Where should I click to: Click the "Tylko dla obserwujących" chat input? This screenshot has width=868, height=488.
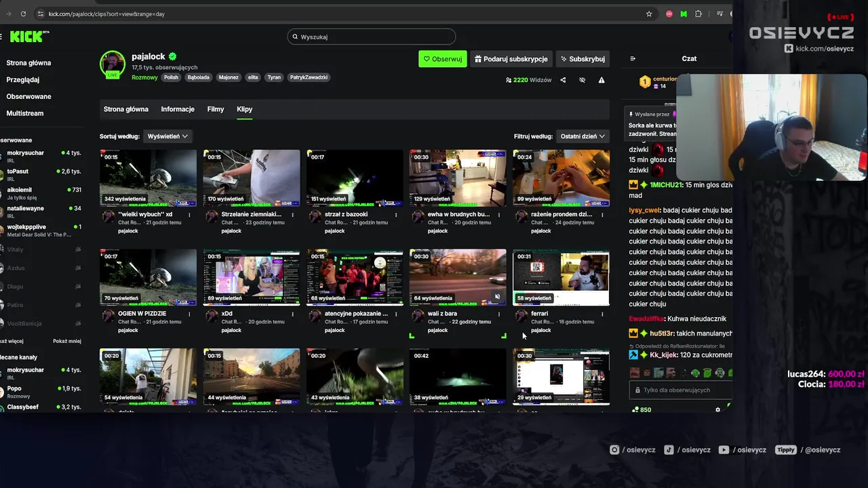[680, 390]
